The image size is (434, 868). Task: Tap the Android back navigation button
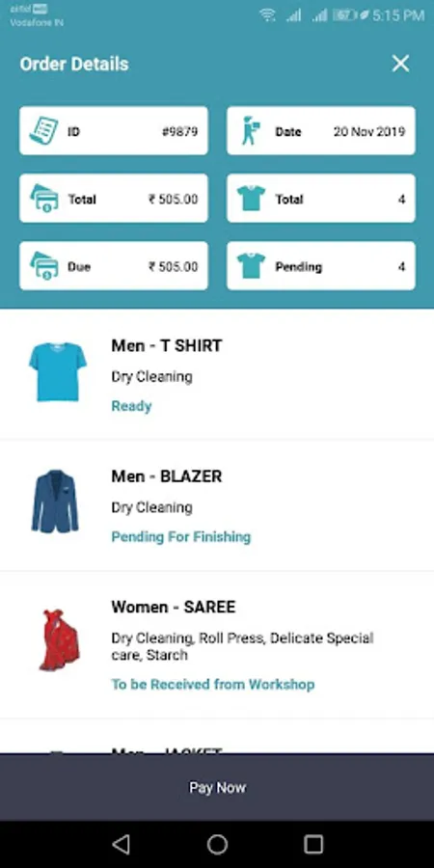coord(121,844)
